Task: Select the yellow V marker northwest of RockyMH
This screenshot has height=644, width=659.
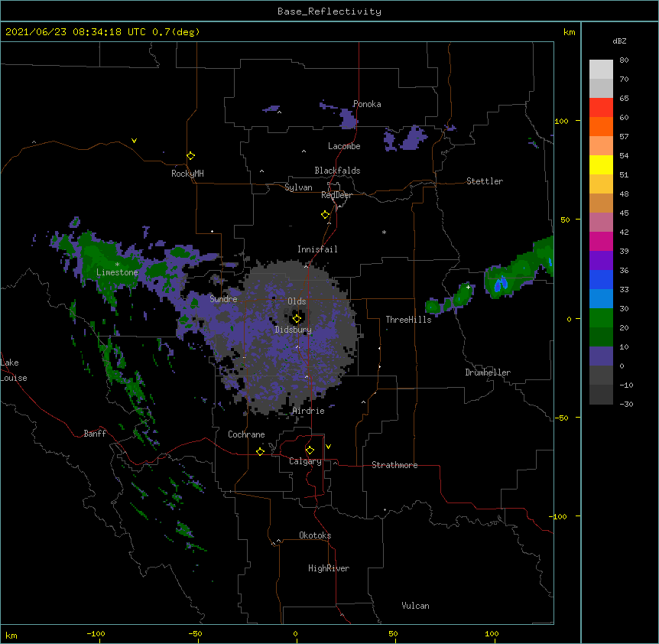Action: coord(134,141)
